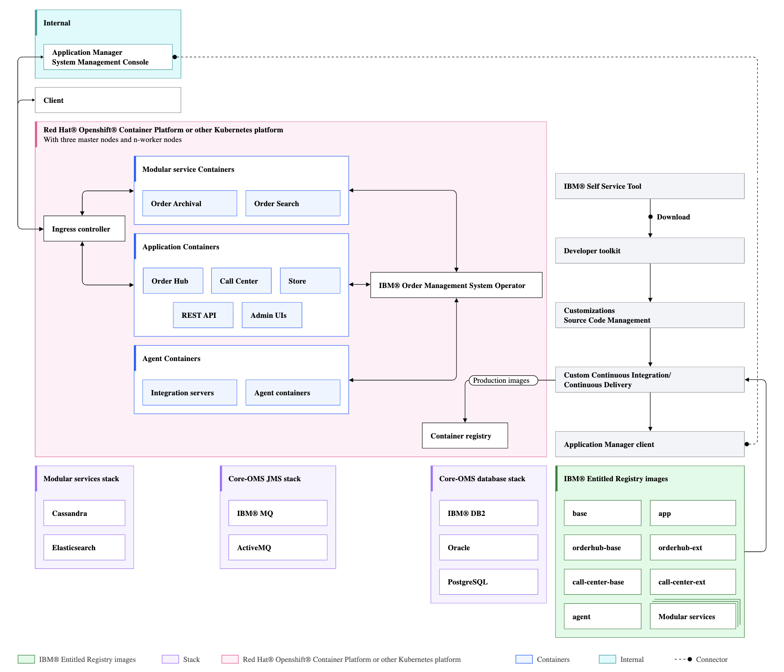The height and width of the screenshot is (672, 784).
Task: Click the IBM Self Service Tool box
Action: (x=649, y=186)
